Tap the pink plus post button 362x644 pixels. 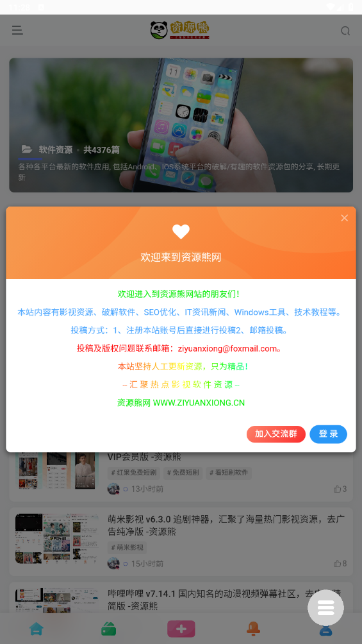[181, 629]
